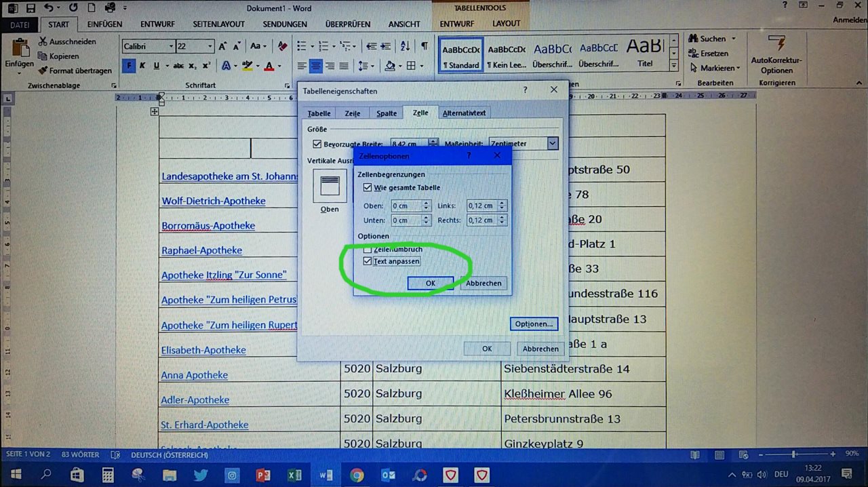Expand the styles gallery more arrow

click(x=673, y=66)
